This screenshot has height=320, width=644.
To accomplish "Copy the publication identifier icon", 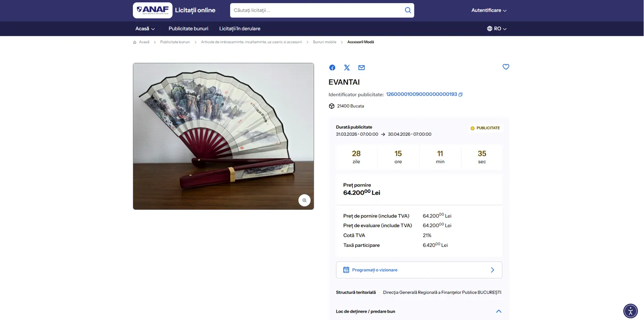I will 460,95.
